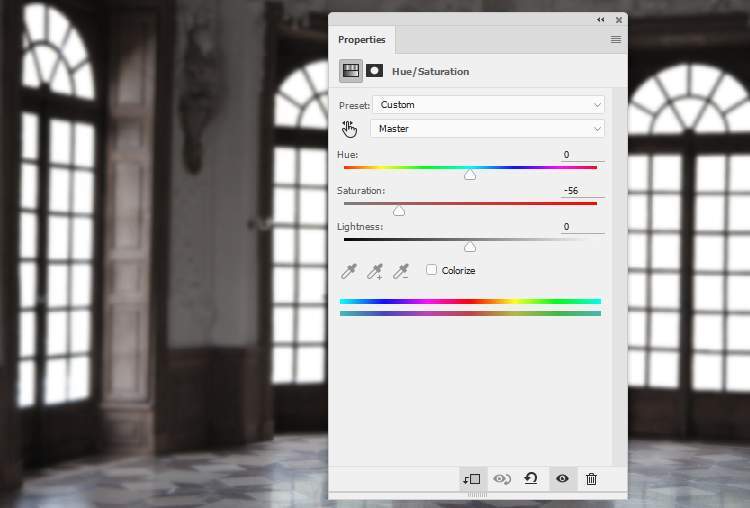
Task: Select the layer mask icon
Action: tap(375, 71)
